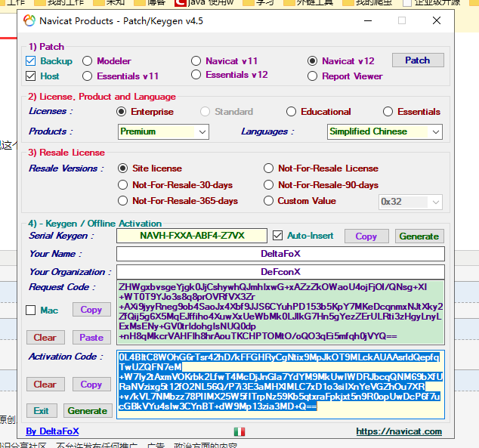Viewport: 479px width, 448px height.
Task: Click the Navicat logo icon in title bar
Action: pos(29,20)
